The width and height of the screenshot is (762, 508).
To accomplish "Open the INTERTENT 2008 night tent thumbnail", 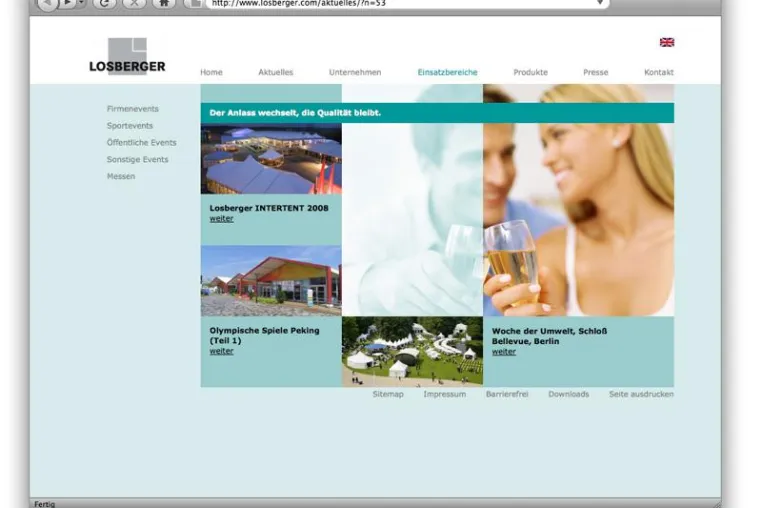I will [x=271, y=158].
